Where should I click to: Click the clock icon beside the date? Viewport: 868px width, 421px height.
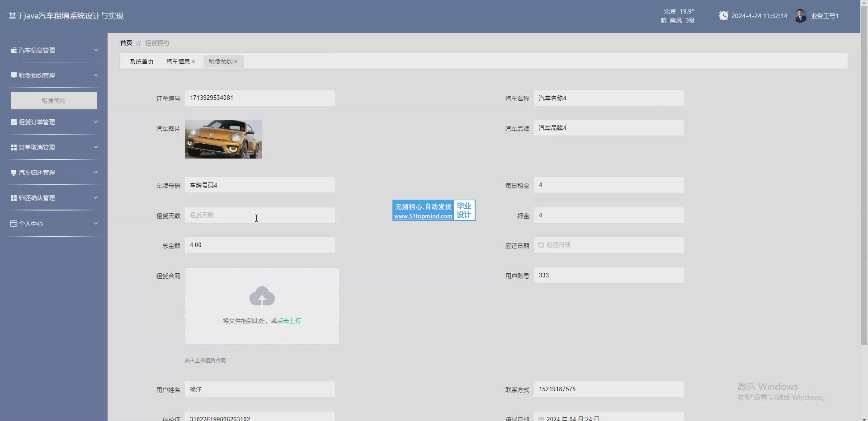click(x=724, y=16)
